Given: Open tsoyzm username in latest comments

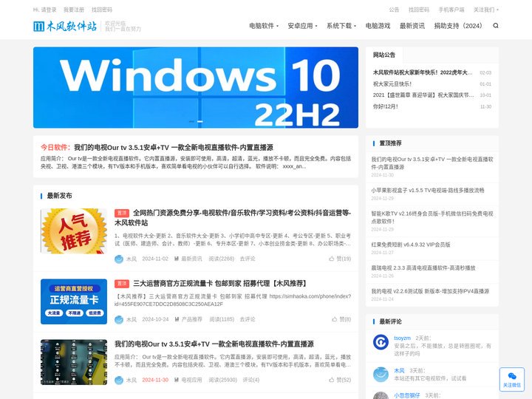Looking at the screenshot, I should [x=403, y=338].
